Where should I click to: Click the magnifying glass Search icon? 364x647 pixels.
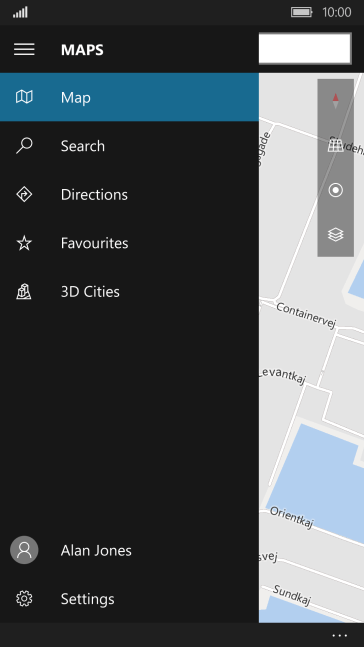pos(24,146)
